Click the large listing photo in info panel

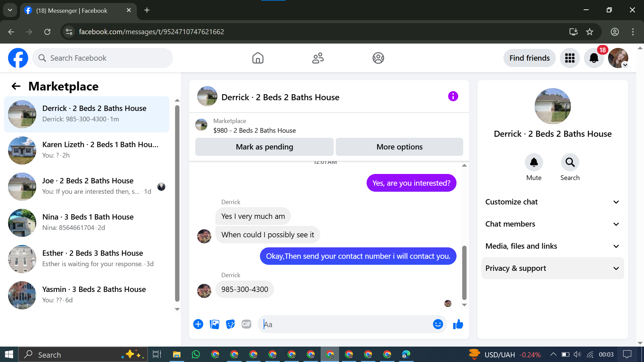pyautogui.click(x=552, y=106)
